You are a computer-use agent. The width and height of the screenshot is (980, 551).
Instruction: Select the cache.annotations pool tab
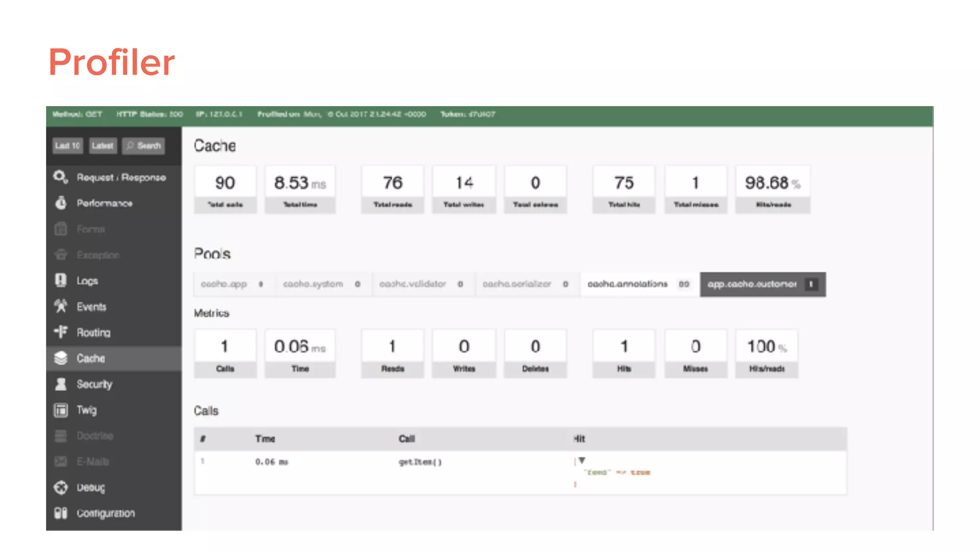(x=640, y=284)
